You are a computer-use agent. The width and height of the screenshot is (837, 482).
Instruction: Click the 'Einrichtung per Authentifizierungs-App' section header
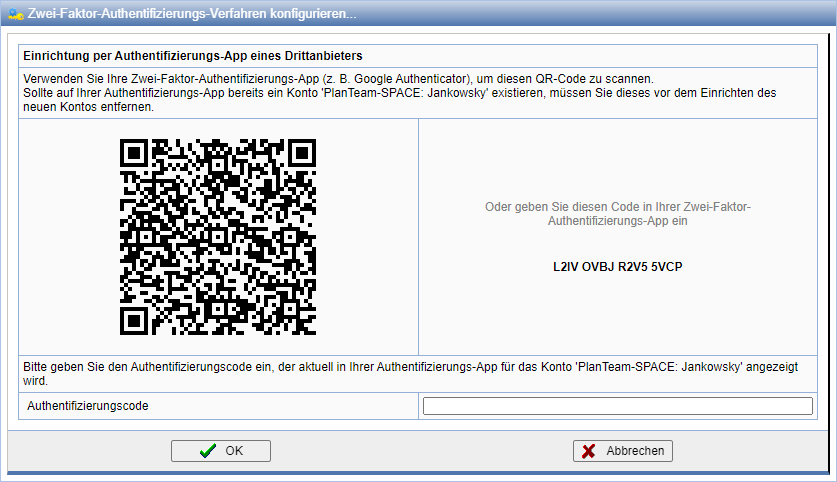tap(193, 55)
